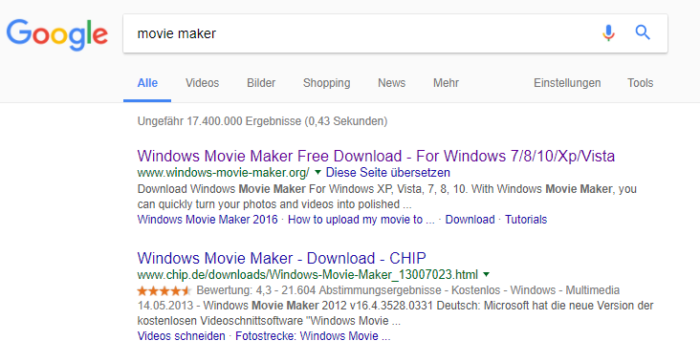Start voice search with microphone icon
700x362 pixels.
[x=608, y=33]
